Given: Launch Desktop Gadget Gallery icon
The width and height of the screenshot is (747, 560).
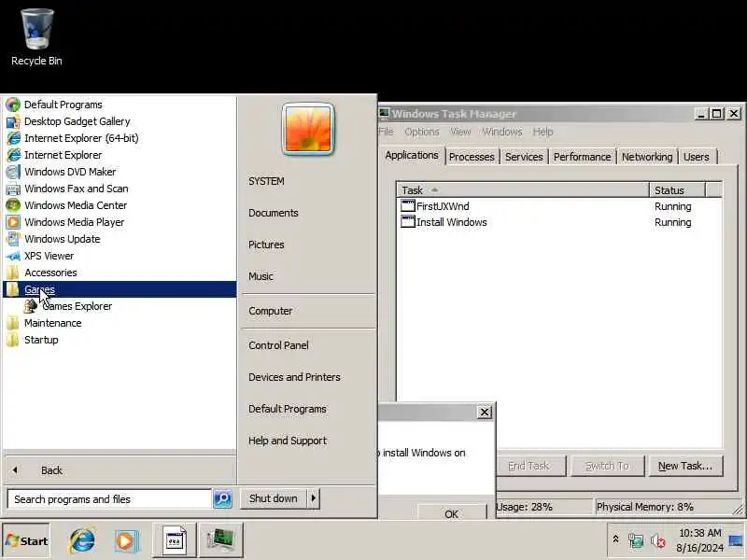Looking at the screenshot, I should coord(13,121).
